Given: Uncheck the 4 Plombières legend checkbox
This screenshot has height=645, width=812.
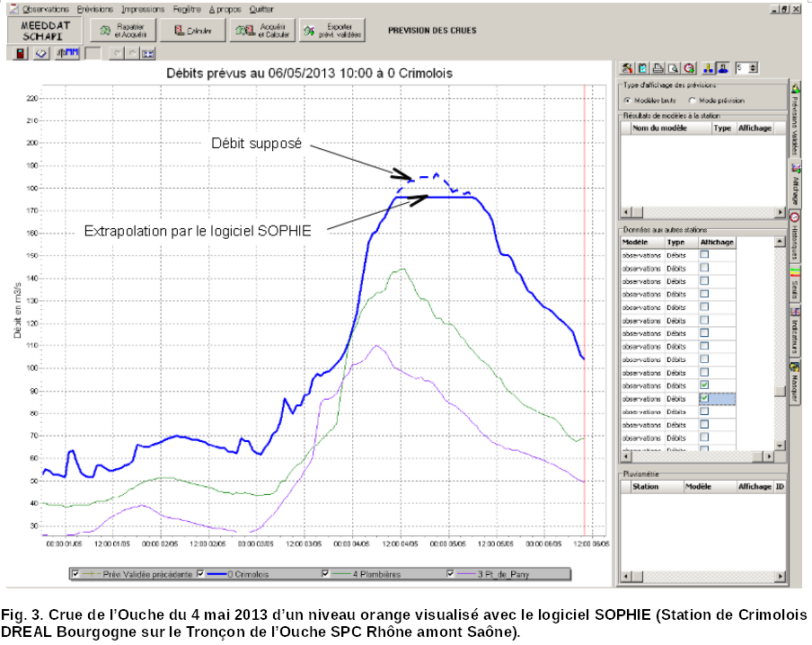Looking at the screenshot, I should click(x=325, y=573).
